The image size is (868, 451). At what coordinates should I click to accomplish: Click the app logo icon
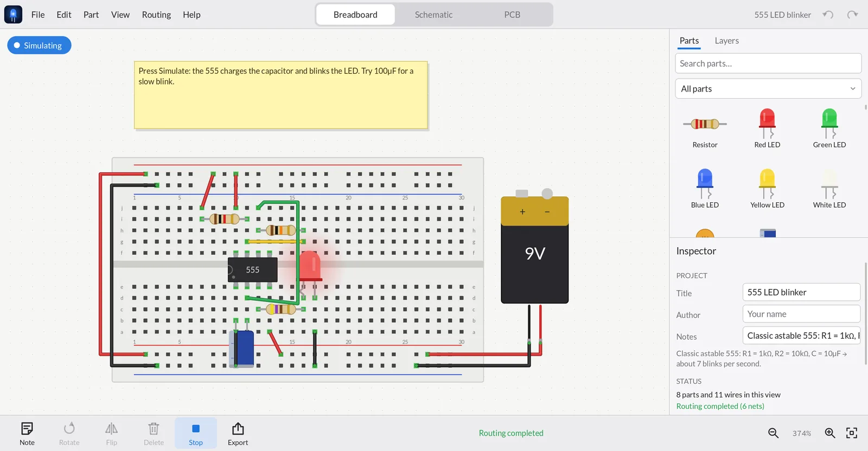click(x=13, y=15)
